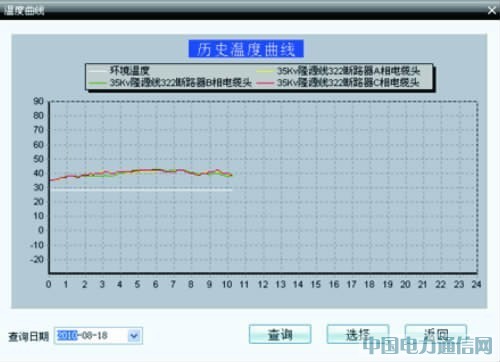Click the 环境温度 legend label
Screen dimensions: 500x362
(x=130, y=71)
